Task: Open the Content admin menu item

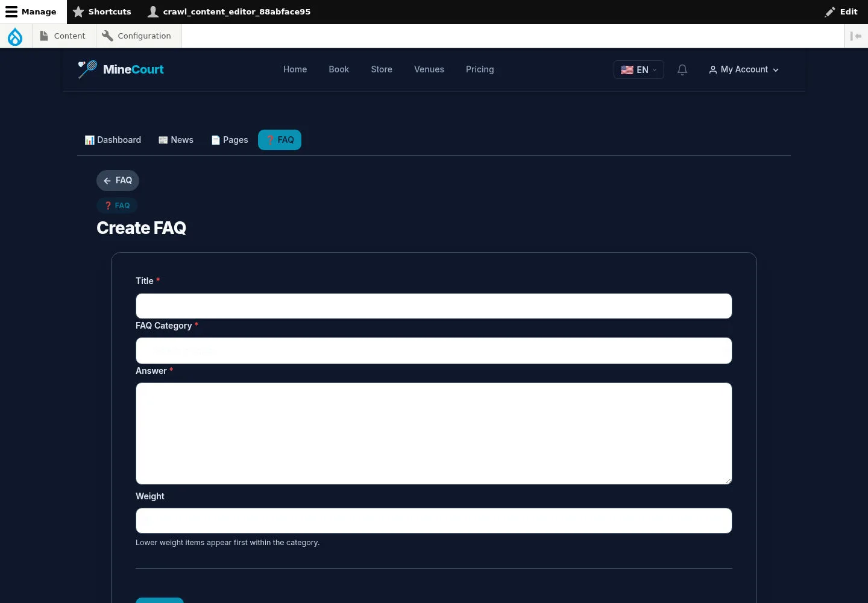Action: click(x=63, y=36)
